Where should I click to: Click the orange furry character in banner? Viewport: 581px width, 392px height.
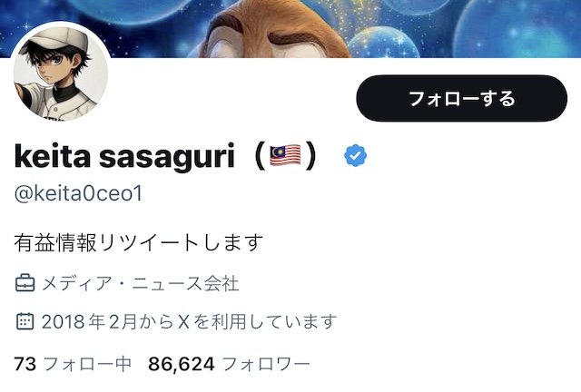pyautogui.click(x=276, y=32)
